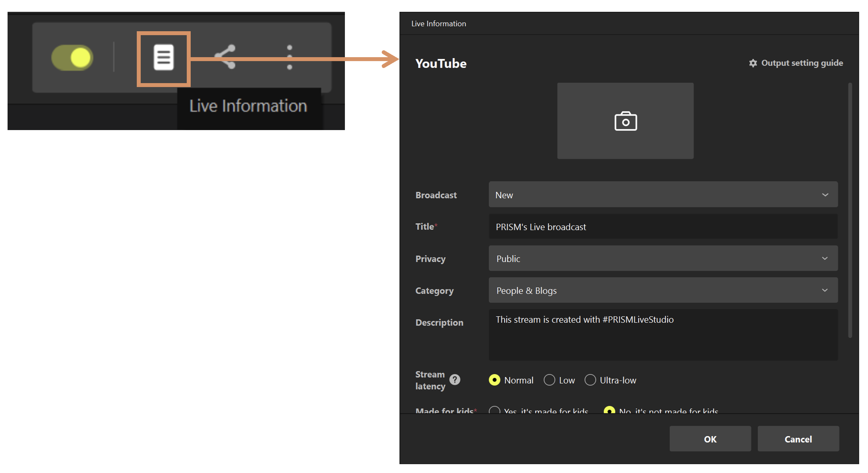This screenshot has height=473, width=868.
Task: Click the gray thumbnail placeholder area
Action: [625, 121]
